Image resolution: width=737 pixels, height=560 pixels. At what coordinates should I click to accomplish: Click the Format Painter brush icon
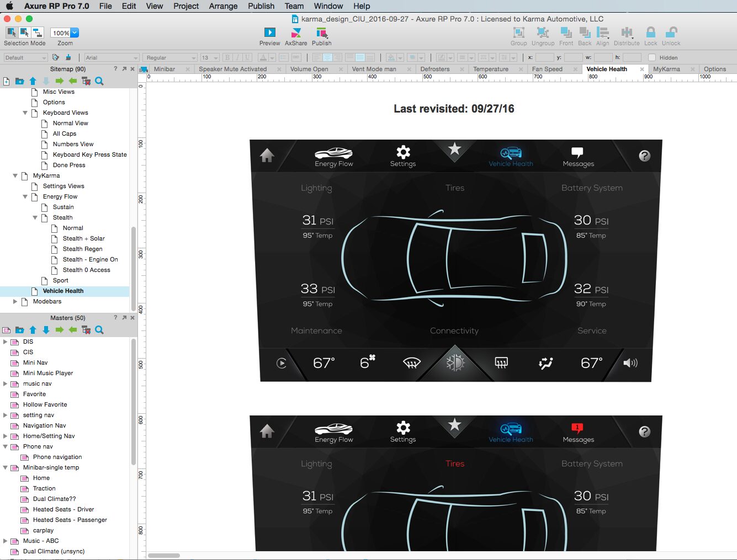point(68,57)
